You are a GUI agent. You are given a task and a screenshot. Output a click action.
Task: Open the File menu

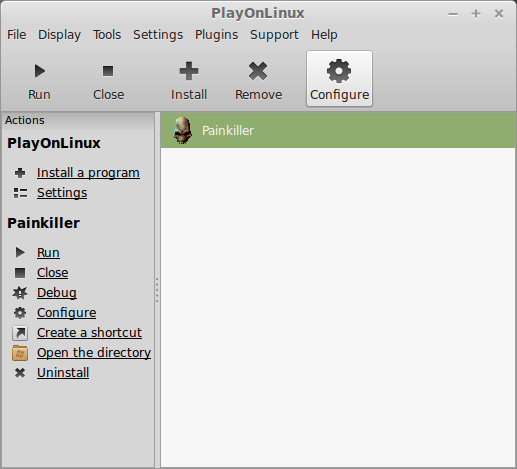tap(17, 35)
